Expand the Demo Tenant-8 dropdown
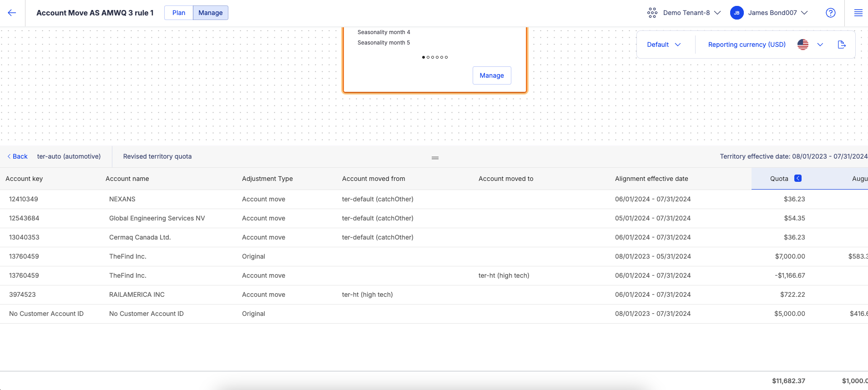 717,13
